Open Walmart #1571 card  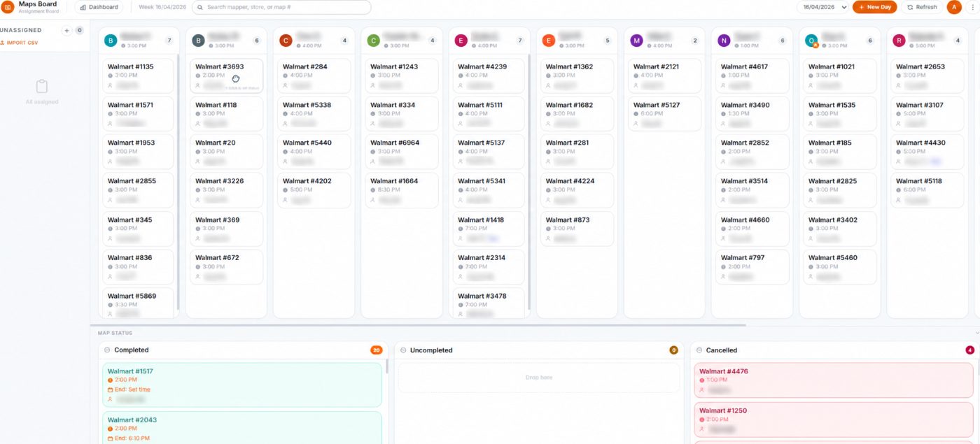click(138, 114)
